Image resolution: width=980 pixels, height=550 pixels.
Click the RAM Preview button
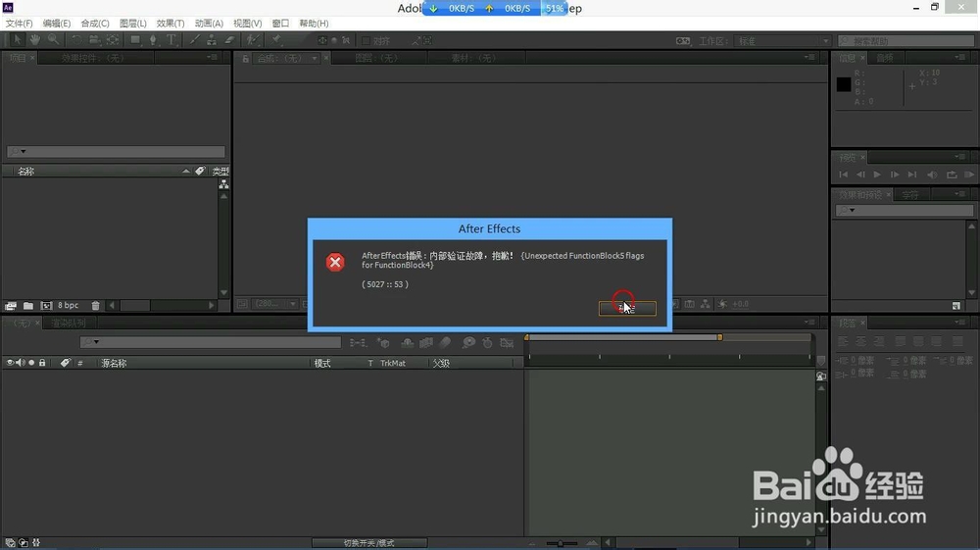pos(969,175)
